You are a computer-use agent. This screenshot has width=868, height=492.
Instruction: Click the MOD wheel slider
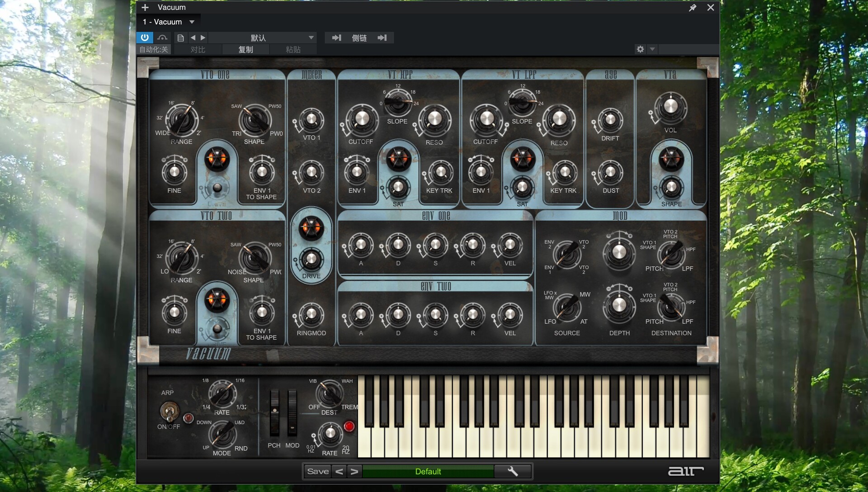point(292,412)
